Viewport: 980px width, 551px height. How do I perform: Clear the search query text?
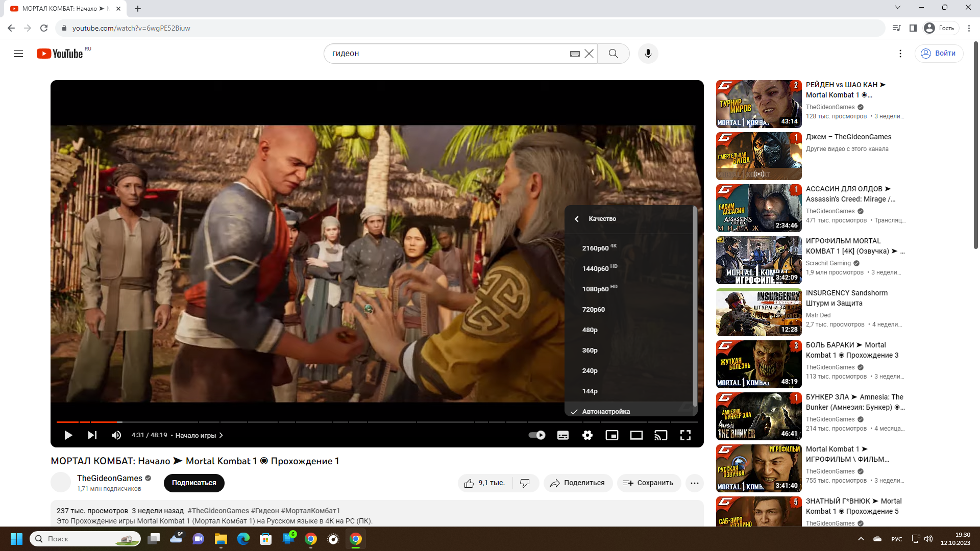(589, 54)
